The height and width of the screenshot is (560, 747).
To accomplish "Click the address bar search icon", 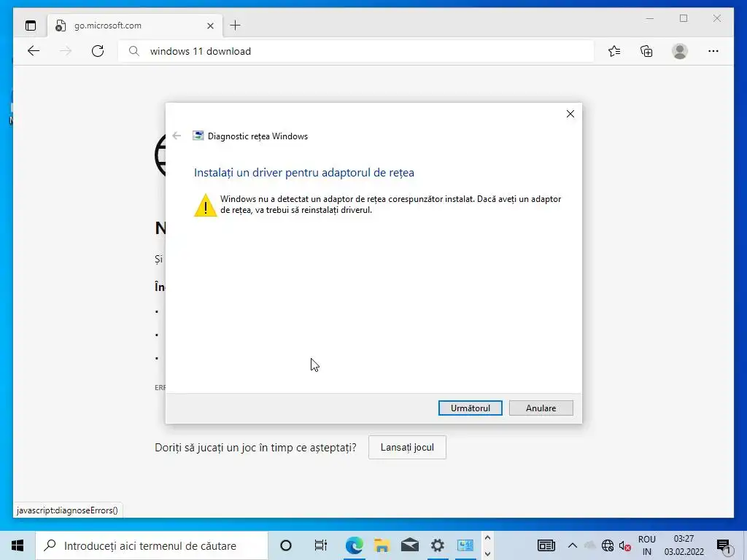I will (x=134, y=51).
